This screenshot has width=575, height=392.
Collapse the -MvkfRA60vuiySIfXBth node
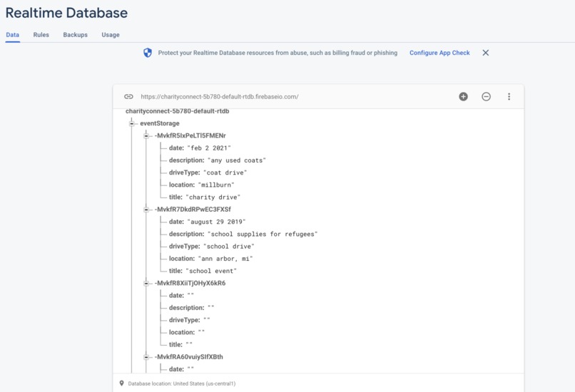pos(146,357)
